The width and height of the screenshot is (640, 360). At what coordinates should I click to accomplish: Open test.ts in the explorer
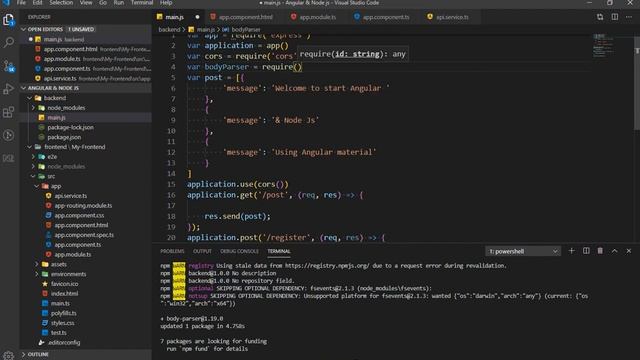(86, 333)
